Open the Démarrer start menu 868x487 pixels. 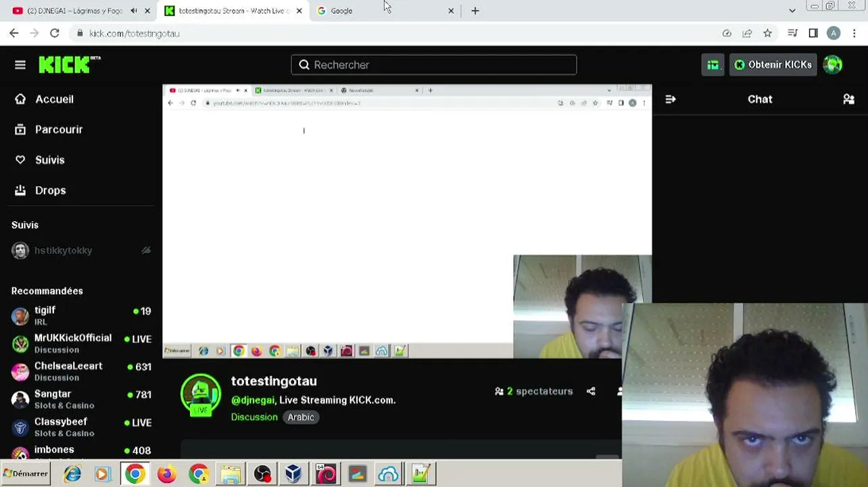pyautogui.click(x=26, y=474)
